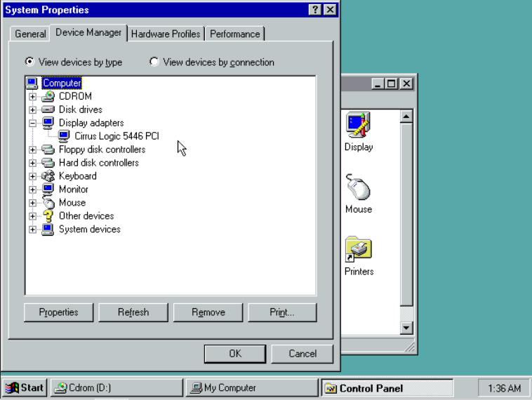Click Control Panel scrollbar down arrow
Image resolution: width=532 pixels, height=400 pixels.
[x=406, y=328]
